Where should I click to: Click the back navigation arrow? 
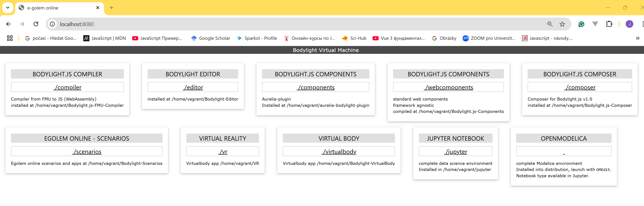(8, 24)
